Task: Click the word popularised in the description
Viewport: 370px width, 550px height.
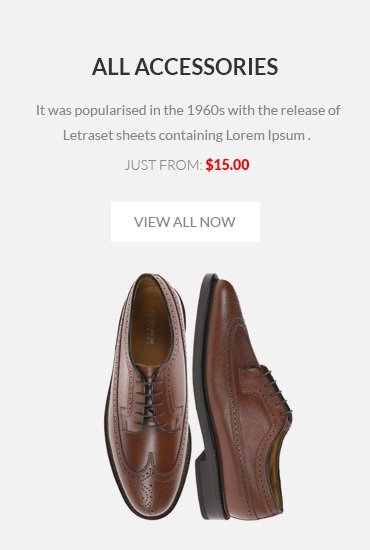Action: pos(110,110)
